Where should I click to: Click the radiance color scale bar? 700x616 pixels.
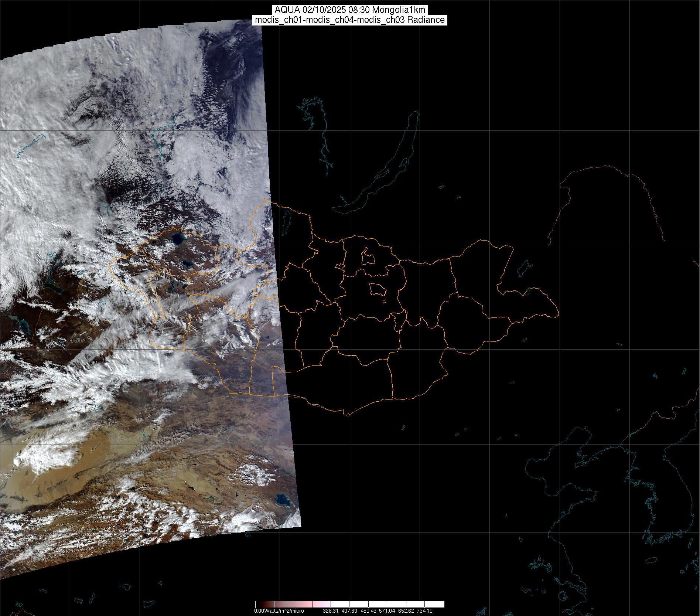349,605
